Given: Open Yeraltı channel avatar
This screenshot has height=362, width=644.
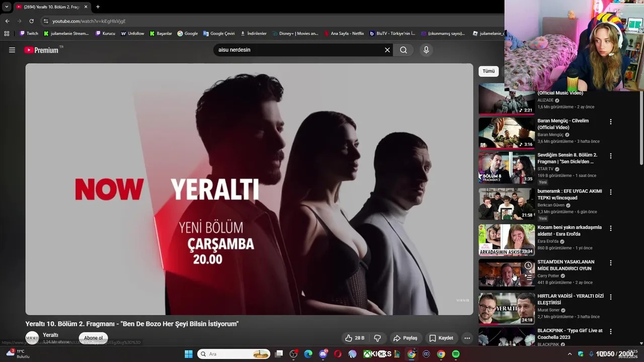Looking at the screenshot, I should point(32,338).
